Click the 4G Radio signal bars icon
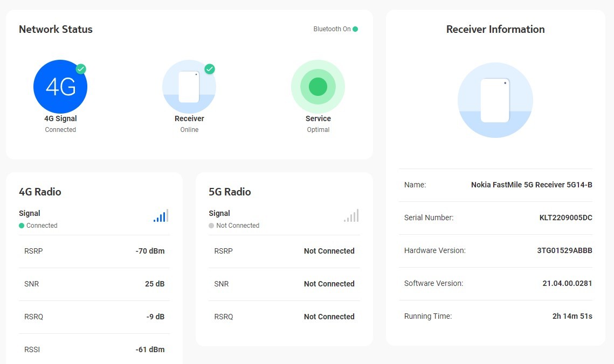This screenshot has height=364, width=614. tap(161, 216)
